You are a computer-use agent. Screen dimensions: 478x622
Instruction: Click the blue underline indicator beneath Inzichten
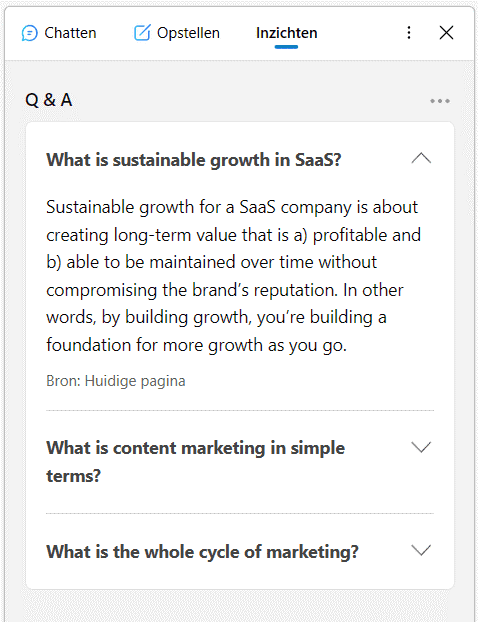(x=286, y=47)
